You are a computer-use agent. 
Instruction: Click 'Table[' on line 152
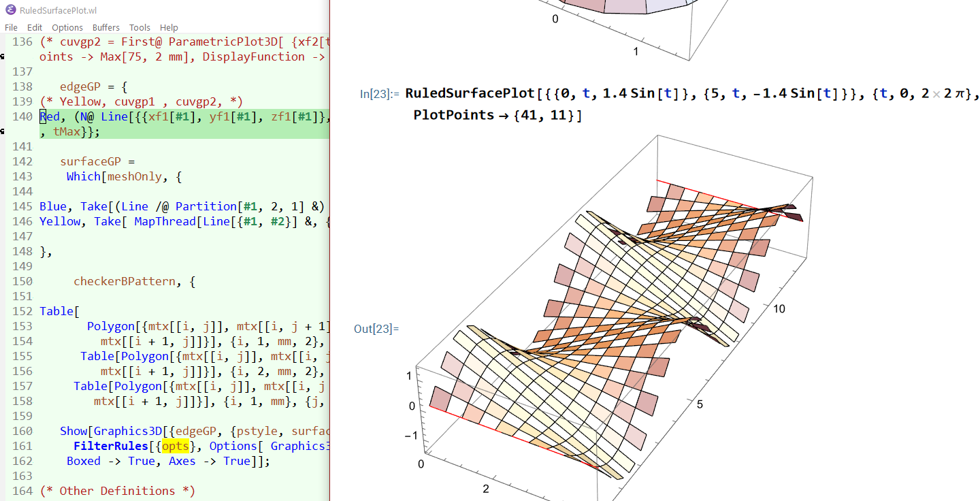pos(59,311)
